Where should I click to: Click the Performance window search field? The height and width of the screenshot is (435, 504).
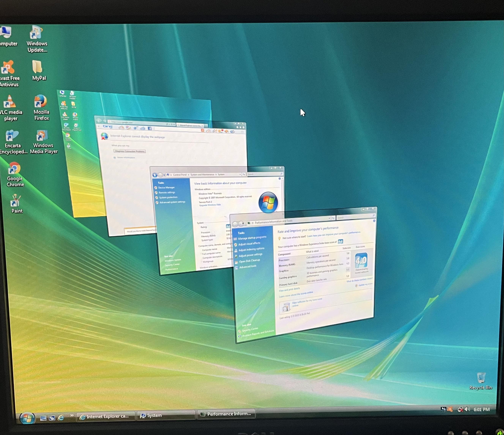(356, 217)
